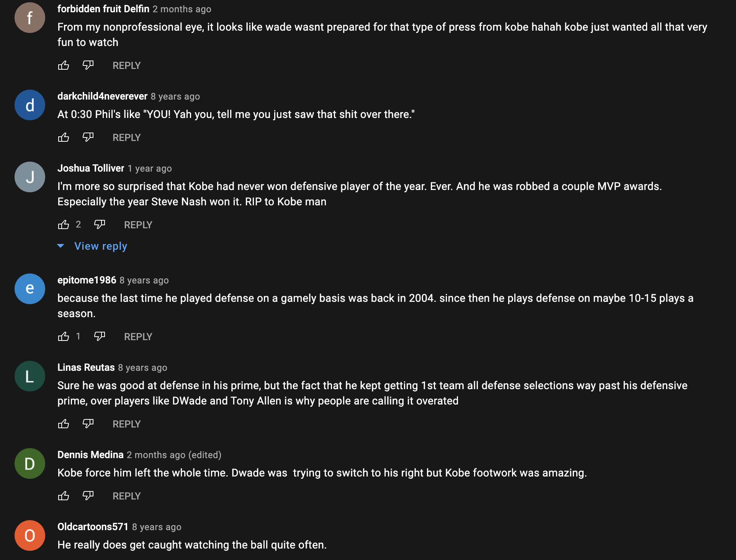Screen dimensions: 736x560
Task: Dislike Dennis Medina's comment
Action: click(x=88, y=496)
